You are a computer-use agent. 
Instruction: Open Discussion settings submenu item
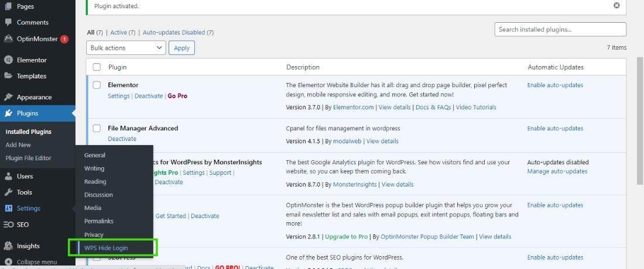(98, 194)
